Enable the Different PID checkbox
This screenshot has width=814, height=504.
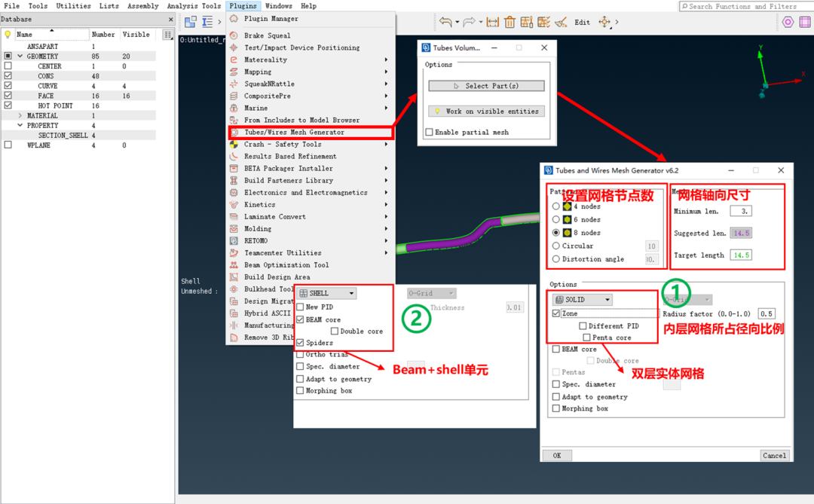[583, 326]
